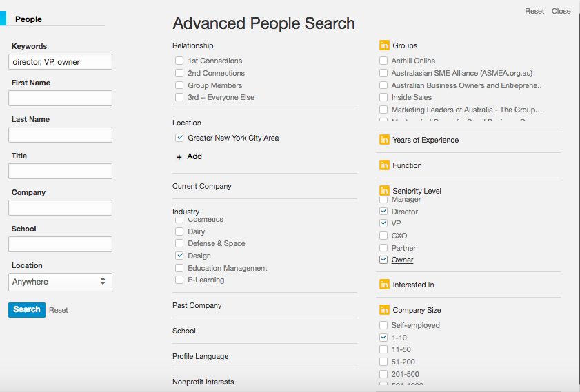The image size is (580, 392).
Task: Open the Location Anywhere dropdown
Action: [60, 282]
